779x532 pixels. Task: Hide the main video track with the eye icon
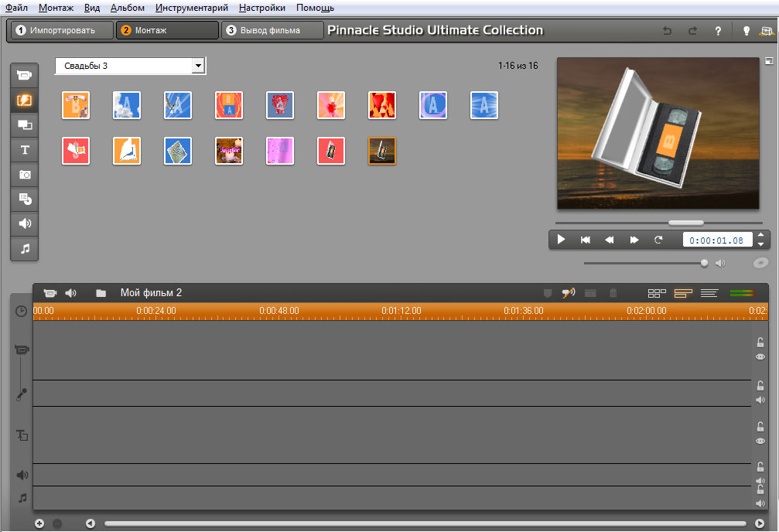(x=760, y=357)
